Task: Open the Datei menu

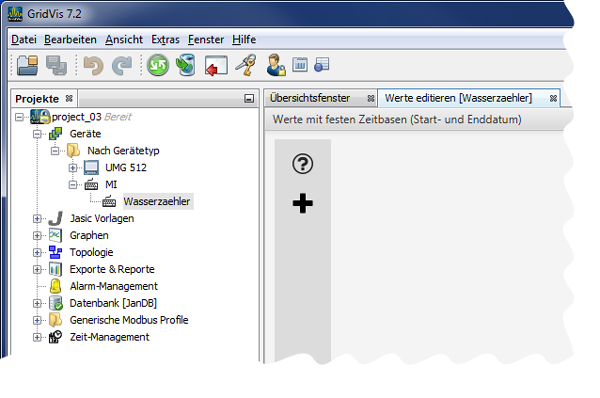Action: pyautogui.click(x=24, y=39)
